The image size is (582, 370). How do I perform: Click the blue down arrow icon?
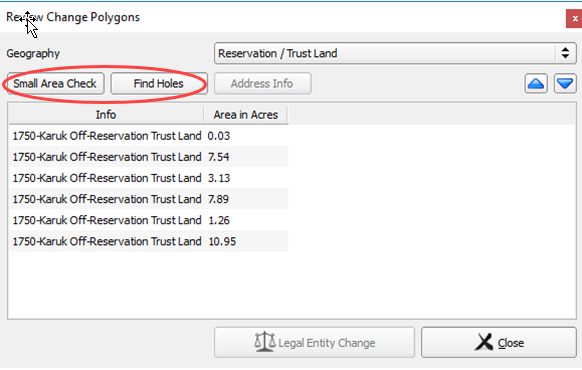(565, 84)
